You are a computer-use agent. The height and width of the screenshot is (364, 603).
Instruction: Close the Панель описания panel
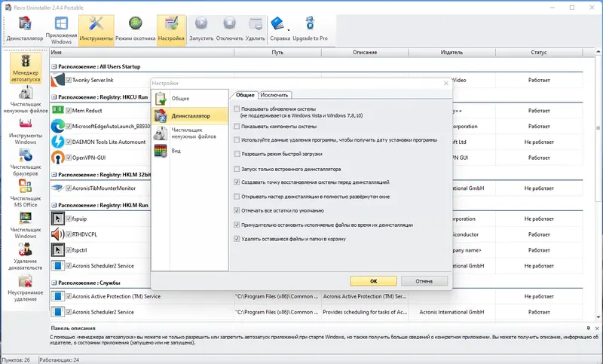[x=597, y=329]
